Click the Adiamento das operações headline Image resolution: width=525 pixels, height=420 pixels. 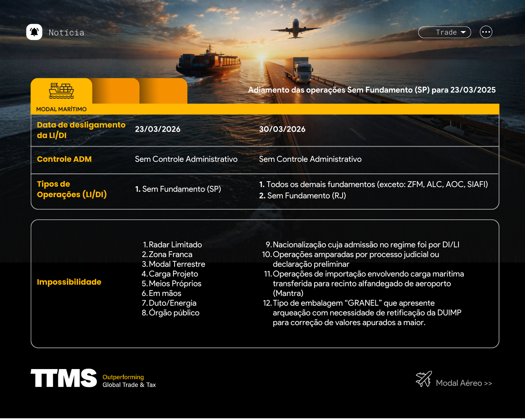point(372,90)
